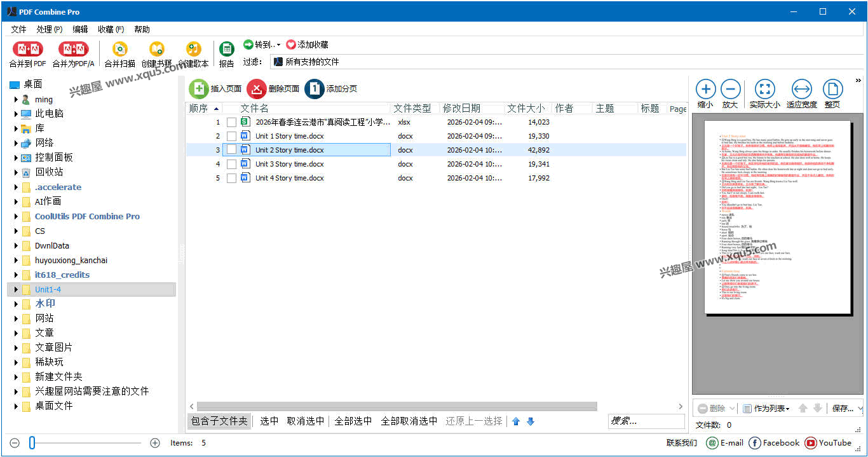Click the zoom slider handle in status bar
Image resolution: width=868 pixels, height=457 pixels.
coord(32,443)
